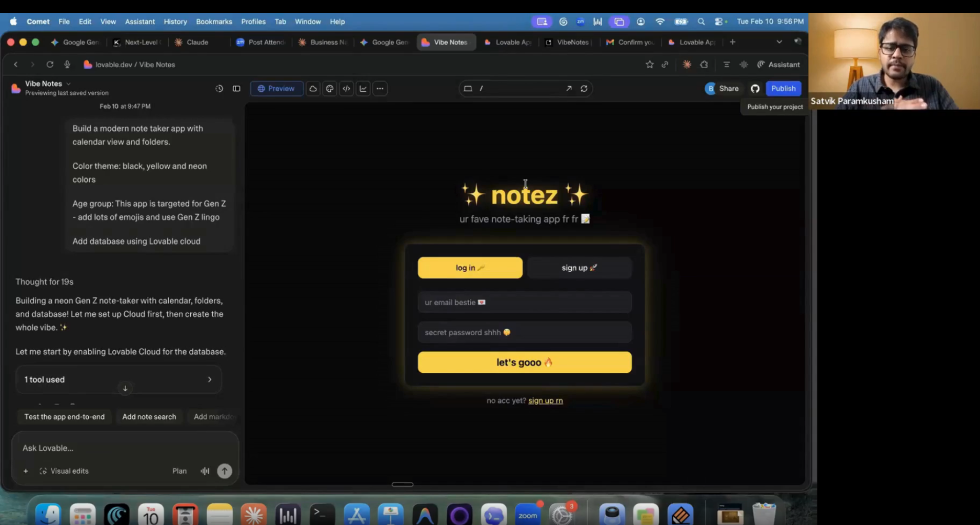Image resolution: width=980 pixels, height=525 pixels.
Task: Open preview in new tab arrow
Action: pos(569,89)
